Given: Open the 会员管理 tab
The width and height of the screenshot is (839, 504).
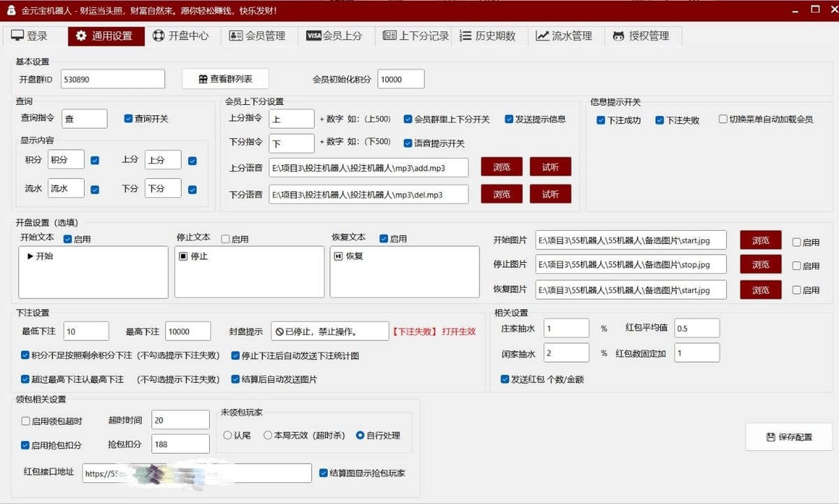Looking at the screenshot, I should point(259,36).
